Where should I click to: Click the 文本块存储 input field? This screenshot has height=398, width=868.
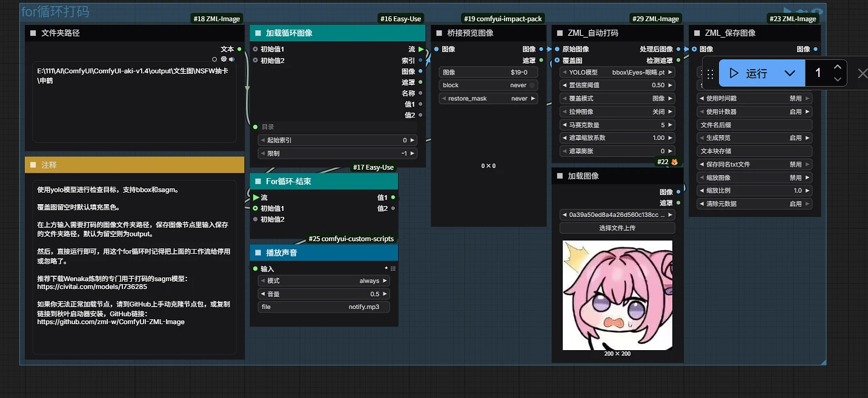754,151
